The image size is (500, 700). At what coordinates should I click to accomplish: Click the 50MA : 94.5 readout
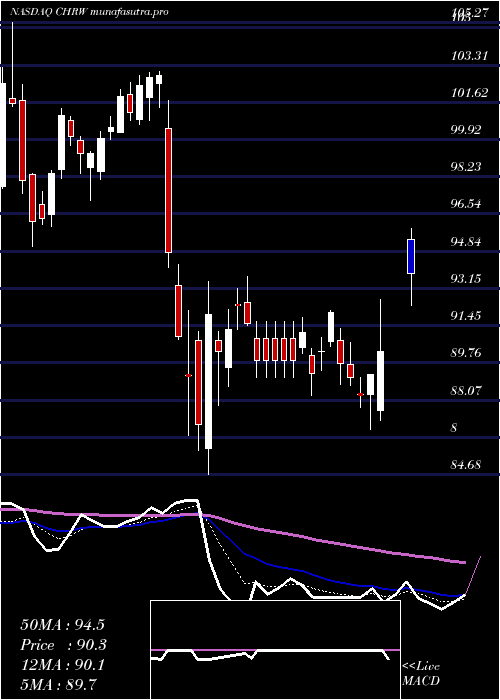62,625
